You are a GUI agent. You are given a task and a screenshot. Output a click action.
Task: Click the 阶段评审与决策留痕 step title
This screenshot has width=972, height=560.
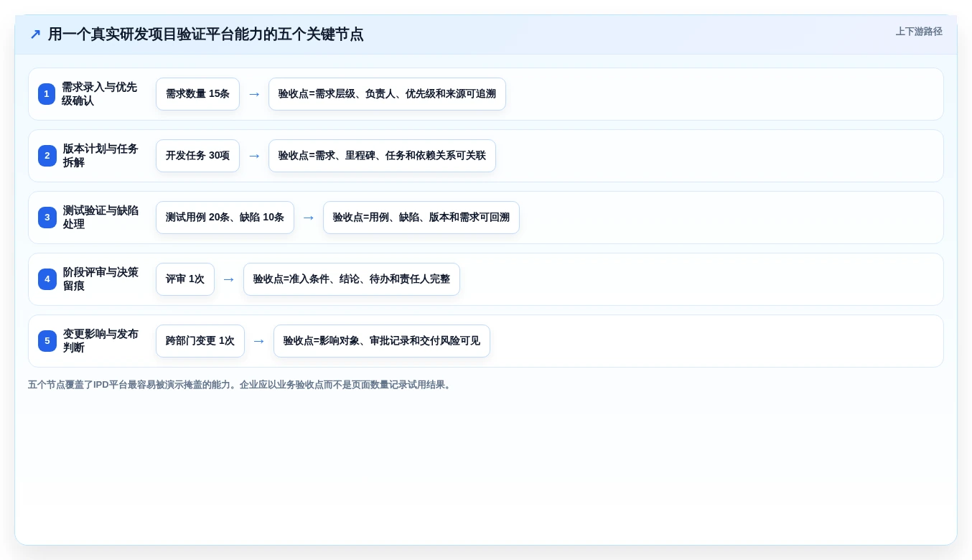101,279
